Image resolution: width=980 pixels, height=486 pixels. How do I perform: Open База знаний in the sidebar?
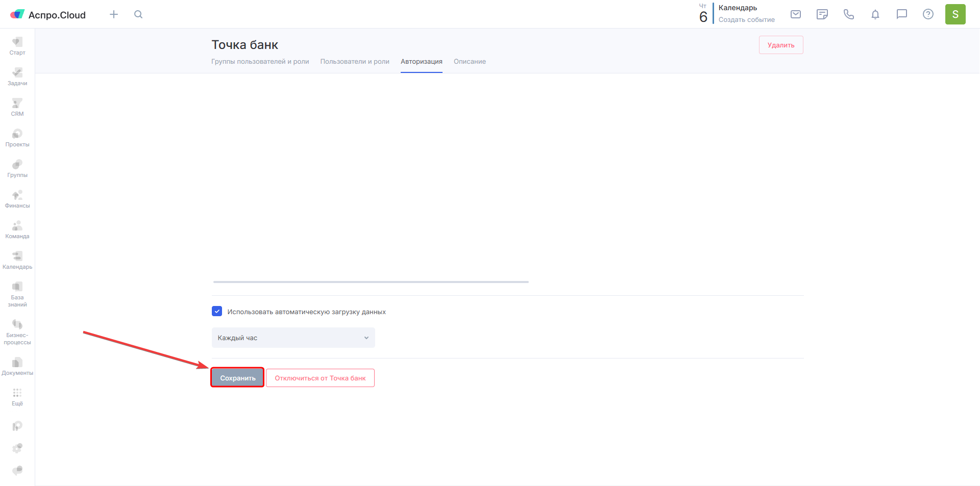pos(17,294)
